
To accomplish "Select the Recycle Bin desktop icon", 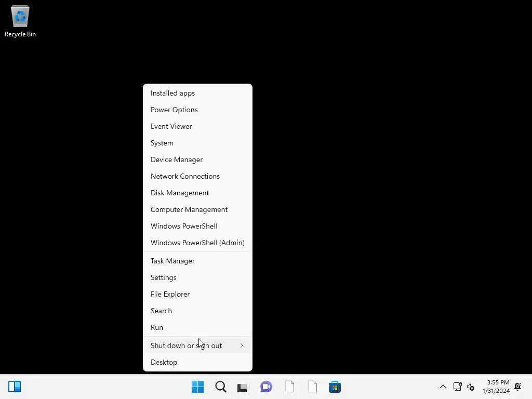I will click(20, 21).
